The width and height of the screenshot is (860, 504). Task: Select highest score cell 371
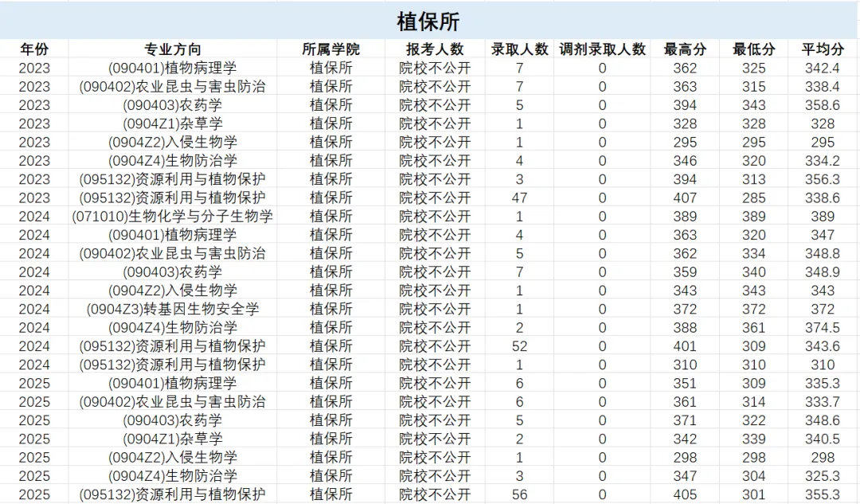pos(685,420)
